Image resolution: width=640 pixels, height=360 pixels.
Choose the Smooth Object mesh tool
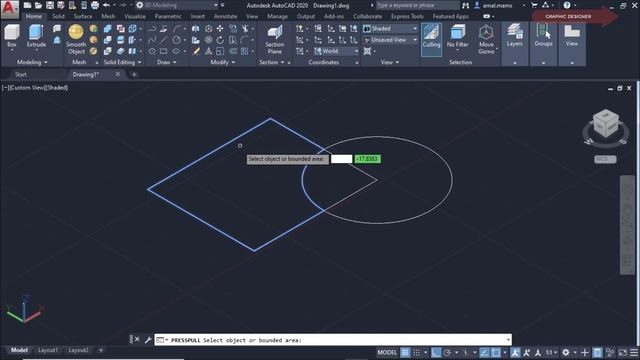(x=76, y=39)
